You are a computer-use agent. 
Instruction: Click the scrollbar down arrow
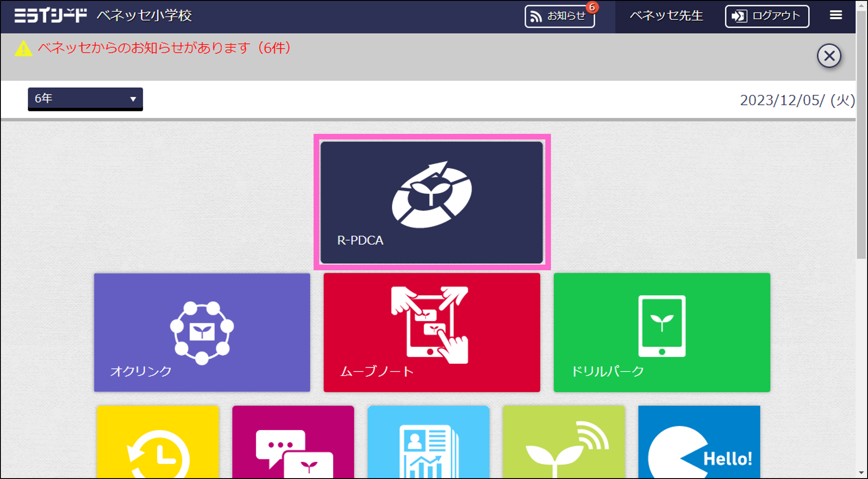click(862, 473)
